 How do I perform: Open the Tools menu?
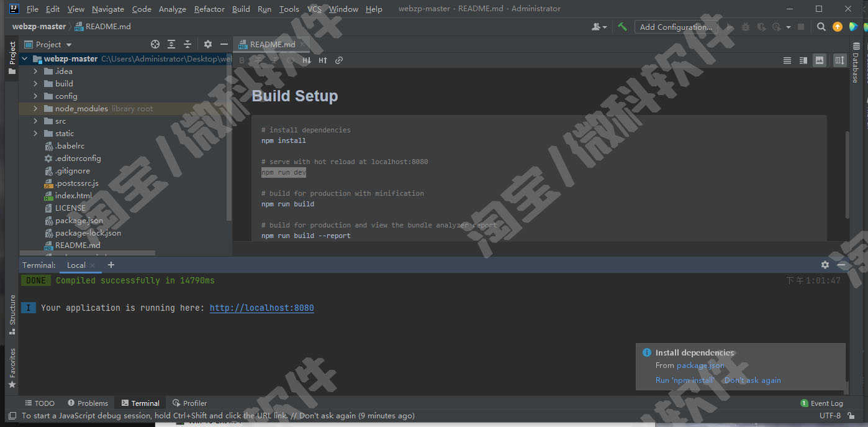(289, 9)
